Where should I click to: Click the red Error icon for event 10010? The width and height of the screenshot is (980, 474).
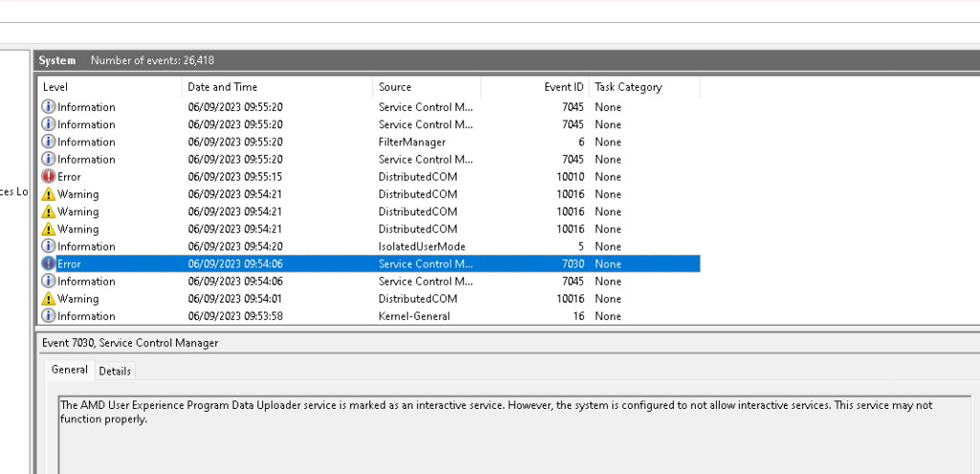point(48,177)
